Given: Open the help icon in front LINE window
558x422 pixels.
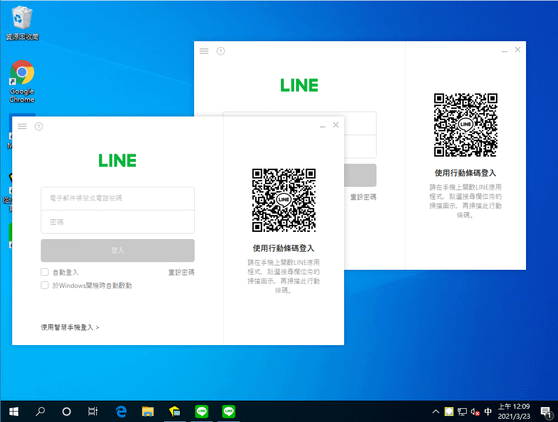Looking at the screenshot, I should pos(39,126).
